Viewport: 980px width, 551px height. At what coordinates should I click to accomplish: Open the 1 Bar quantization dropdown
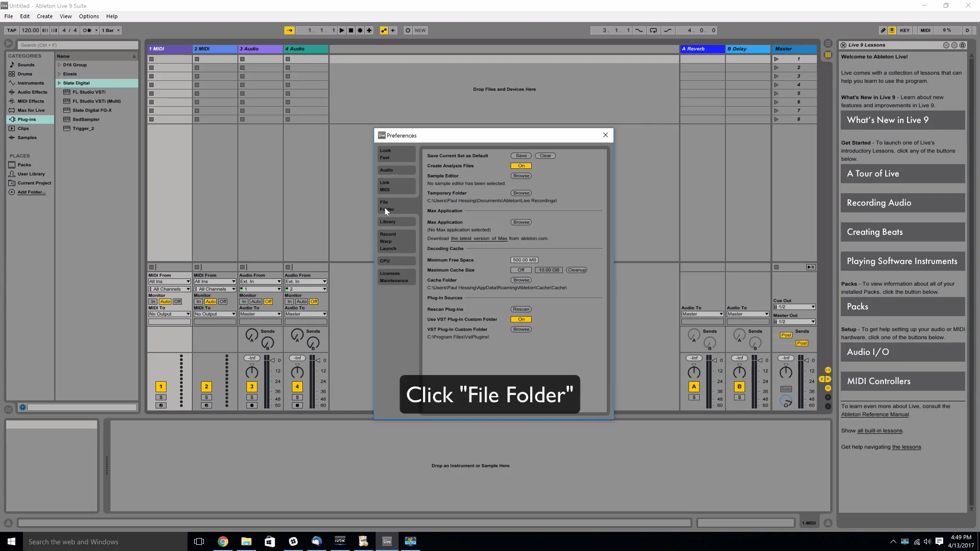coord(111,30)
